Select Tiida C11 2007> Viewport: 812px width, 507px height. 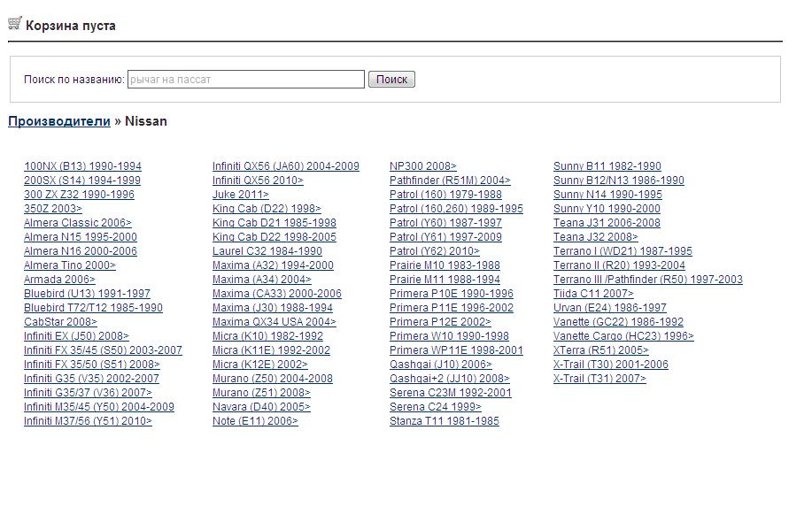tap(593, 294)
